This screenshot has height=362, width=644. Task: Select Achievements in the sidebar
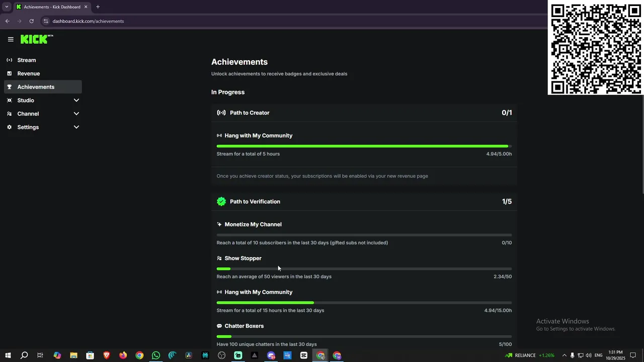[43, 87]
